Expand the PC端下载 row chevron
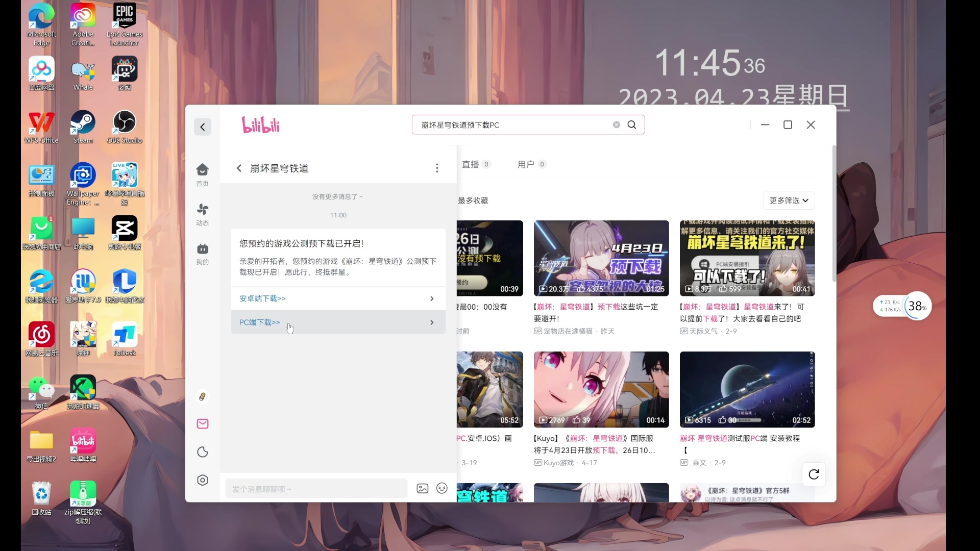The image size is (980, 551). click(432, 322)
